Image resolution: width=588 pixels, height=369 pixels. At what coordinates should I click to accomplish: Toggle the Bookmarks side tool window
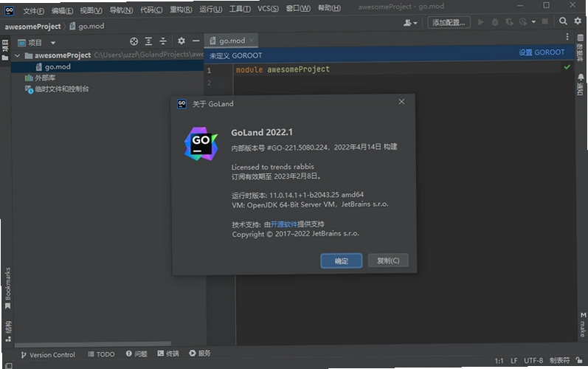pos(7,289)
